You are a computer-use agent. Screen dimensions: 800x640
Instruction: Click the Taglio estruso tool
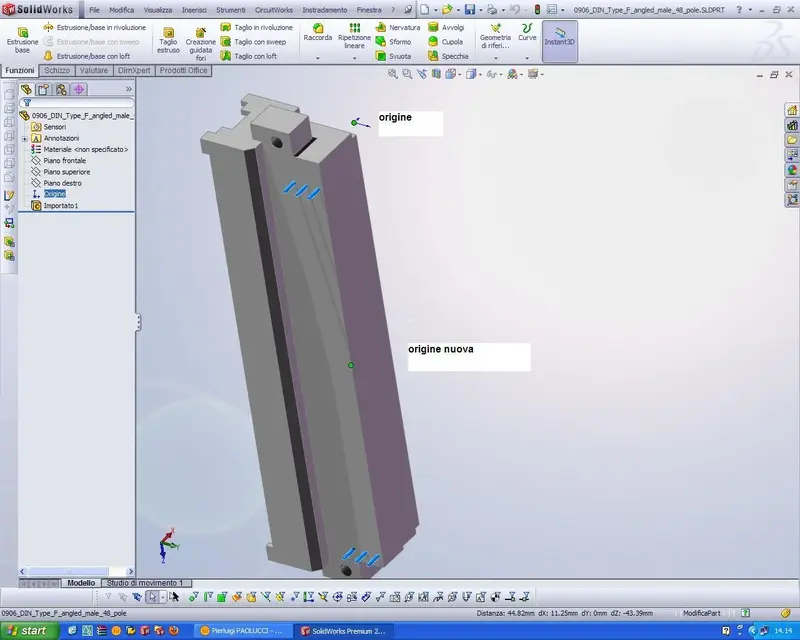click(168, 40)
